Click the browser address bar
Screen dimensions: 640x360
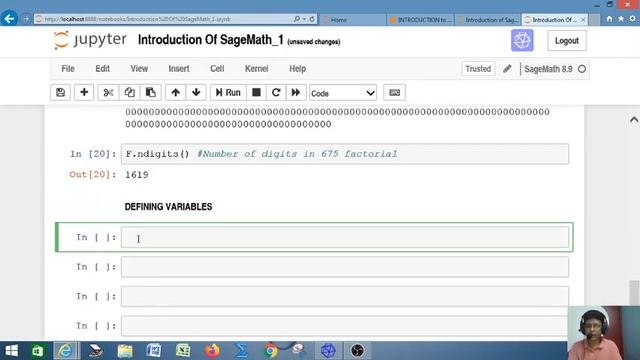[163, 19]
